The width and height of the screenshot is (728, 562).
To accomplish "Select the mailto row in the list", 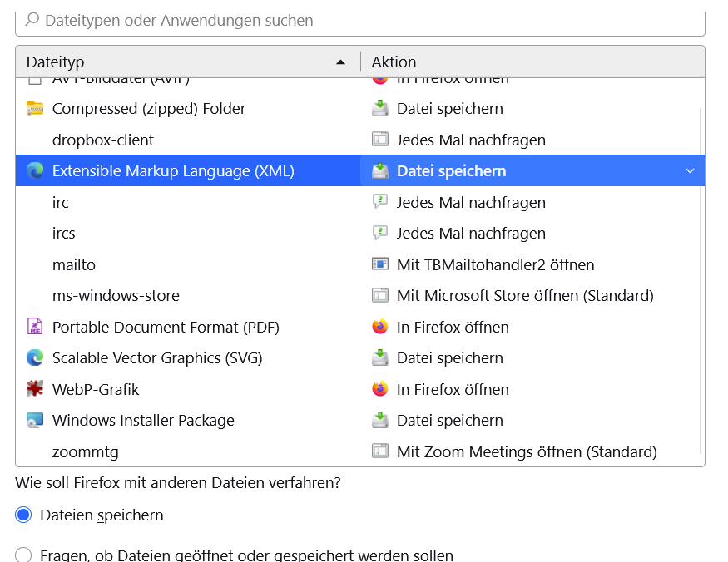I will 74,265.
